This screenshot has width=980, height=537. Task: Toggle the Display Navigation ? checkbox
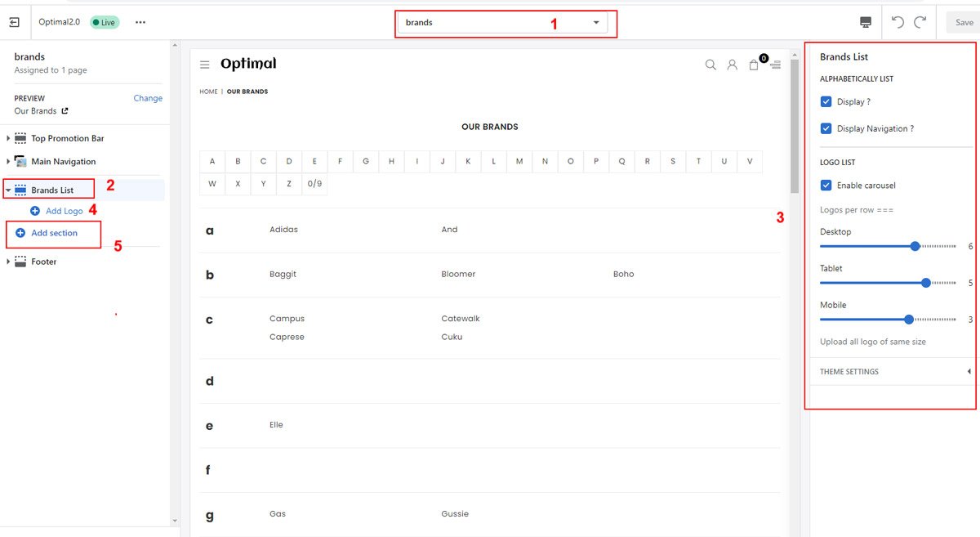coord(826,128)
